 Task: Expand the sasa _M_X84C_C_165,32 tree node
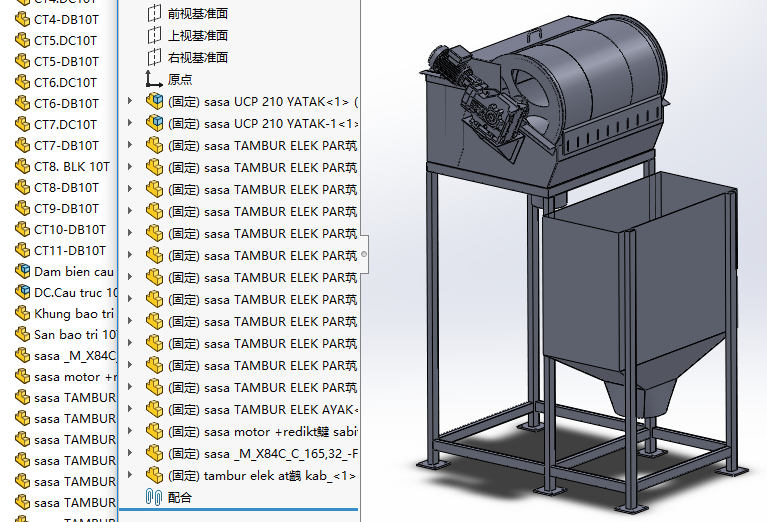(130, 453)
